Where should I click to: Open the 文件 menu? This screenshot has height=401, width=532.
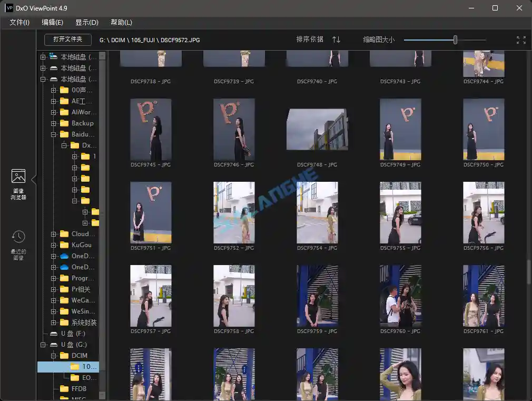[19, 22]
